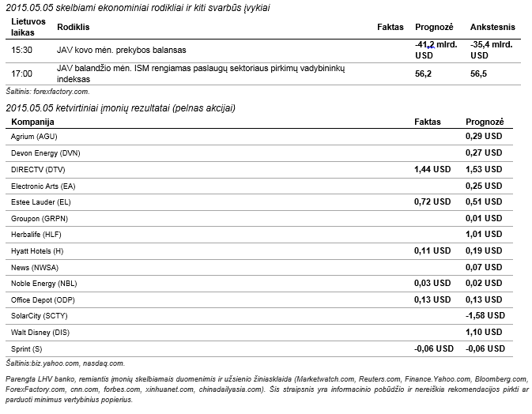Select the Groupon (GRPN) row

259,219
